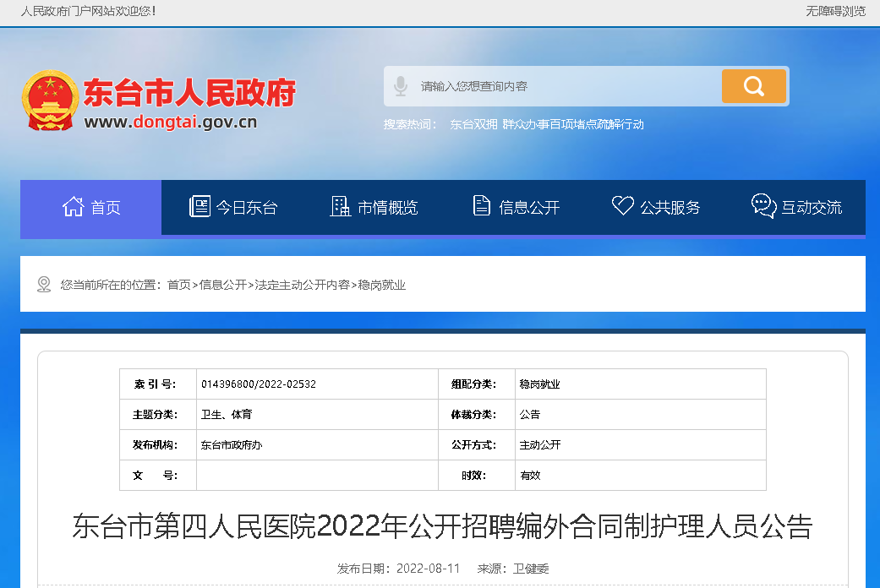Open the 无障碍浏览 accessibility link
The width and height of the screenshot is (880, 588).
(x=835, y=11)
